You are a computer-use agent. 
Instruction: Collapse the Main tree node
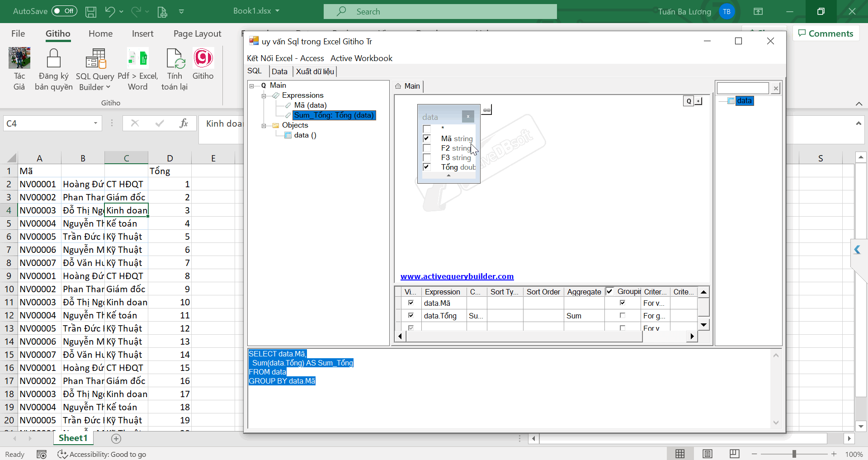click(x=252, y=85)
